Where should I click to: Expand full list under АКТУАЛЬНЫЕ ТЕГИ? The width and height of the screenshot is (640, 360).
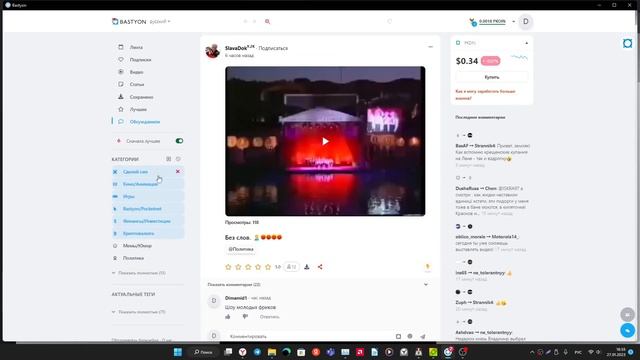(x=139, y=312)
